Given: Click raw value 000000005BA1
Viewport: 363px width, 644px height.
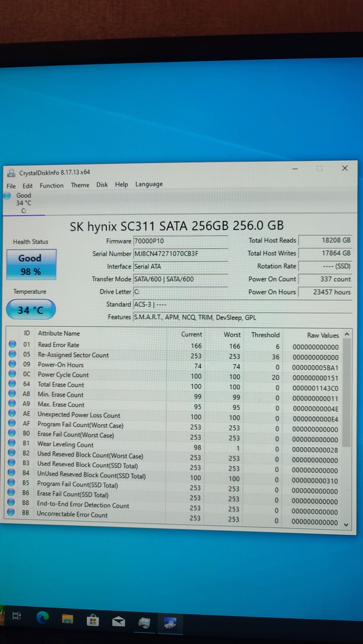Looking at the screenshot, I should (315, 368).
